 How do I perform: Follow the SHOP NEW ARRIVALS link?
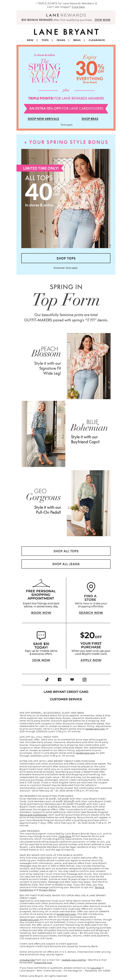coord(43,119)
